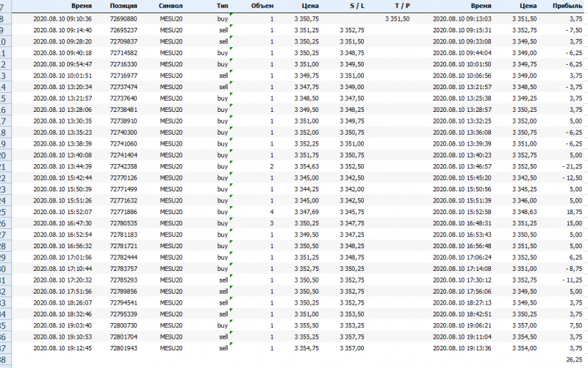Image resolution: width=588 pixels, height=368 pixels.
Task: Click T / P value of position 72690880
Action: [x=397, y=19]
